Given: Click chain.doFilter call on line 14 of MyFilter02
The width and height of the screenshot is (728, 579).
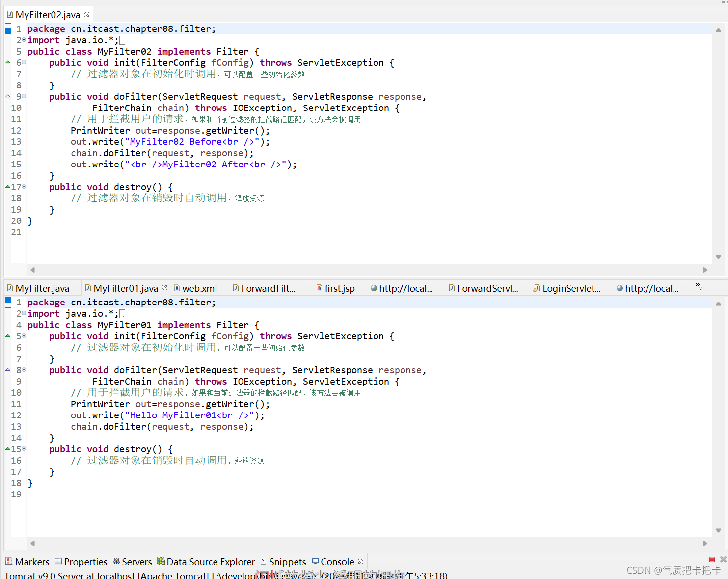Looking at the screenshot, I should [162, 153].
